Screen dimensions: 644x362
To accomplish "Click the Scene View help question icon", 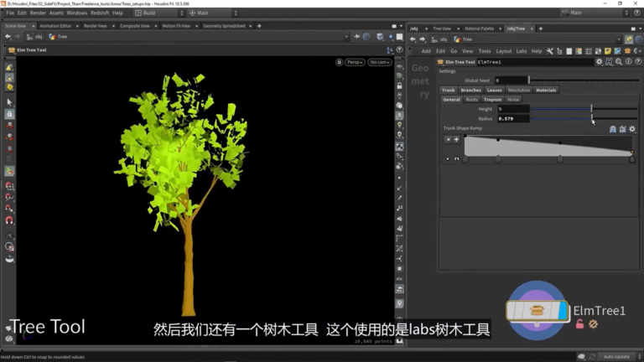I will click(400, 50).
